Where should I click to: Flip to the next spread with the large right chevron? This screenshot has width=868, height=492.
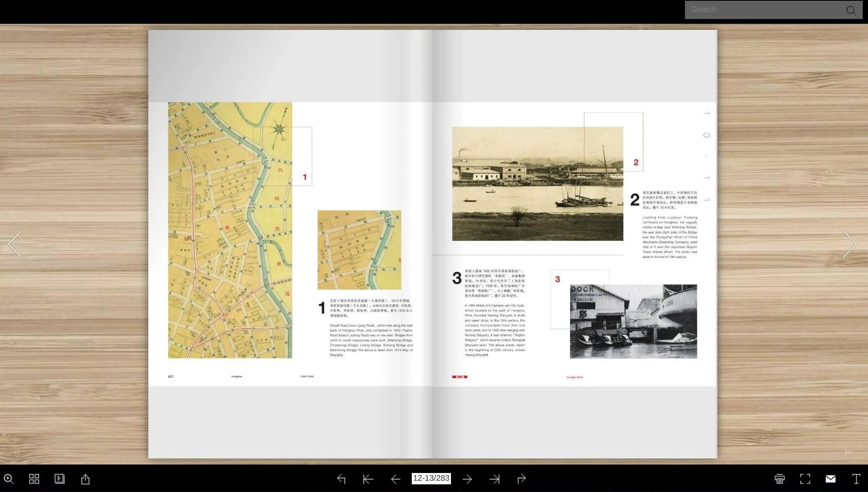point(849,244)
